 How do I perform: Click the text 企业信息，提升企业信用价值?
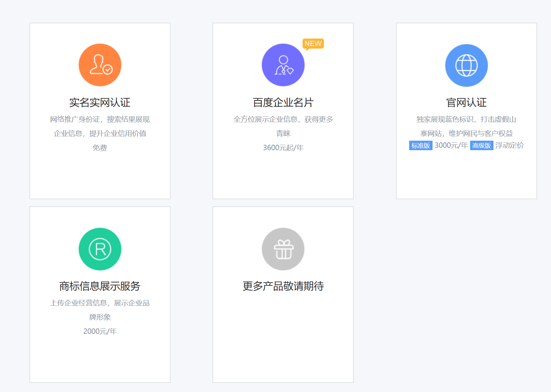pyautogui.click(x=100, y=134)
